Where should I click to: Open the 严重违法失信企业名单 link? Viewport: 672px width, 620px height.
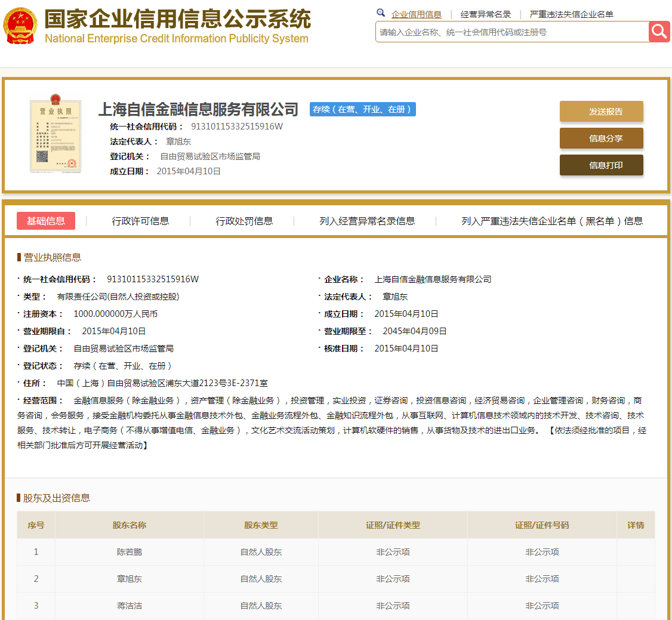pyautogui.click(x=571, y=14)
